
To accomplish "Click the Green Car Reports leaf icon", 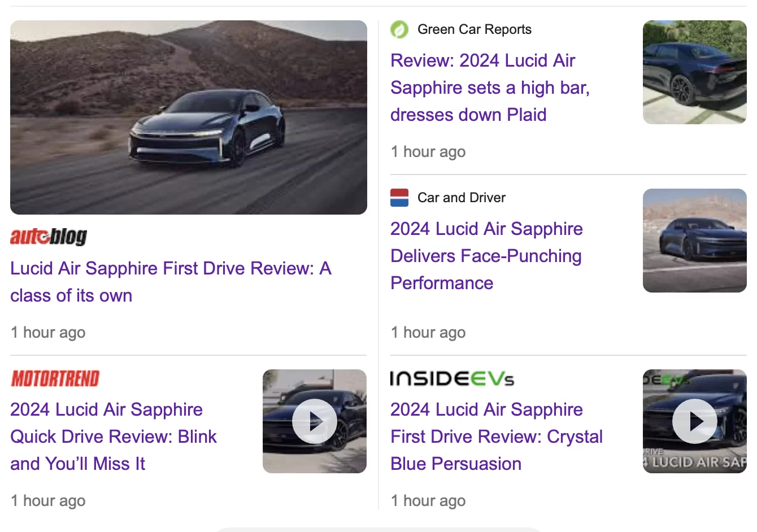I will pos(399,29).
